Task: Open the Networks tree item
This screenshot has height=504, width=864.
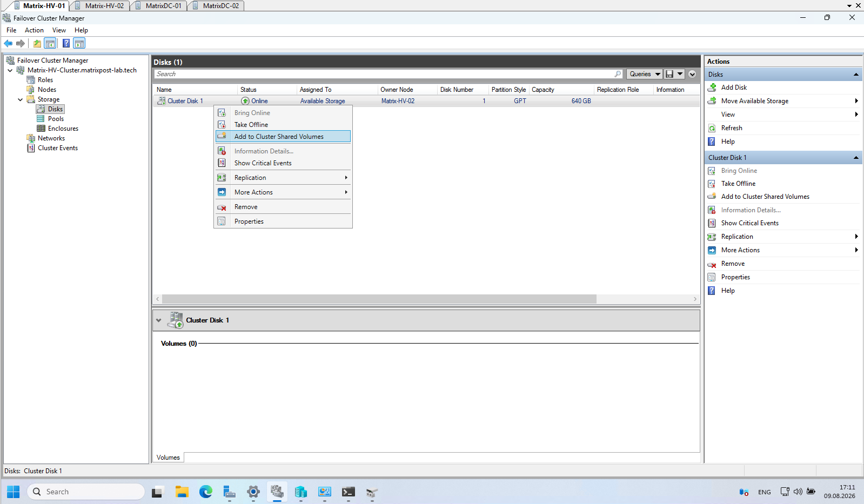Action: click(x=51, y=138)
